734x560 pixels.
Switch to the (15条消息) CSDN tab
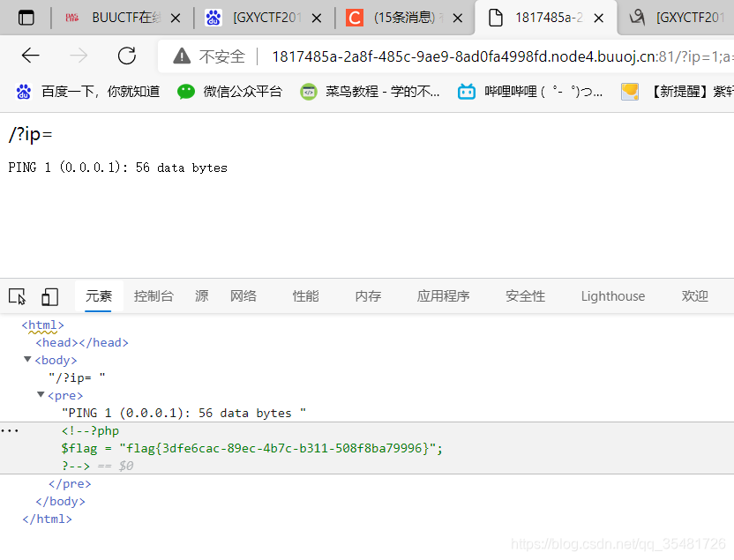pos(406,18)
